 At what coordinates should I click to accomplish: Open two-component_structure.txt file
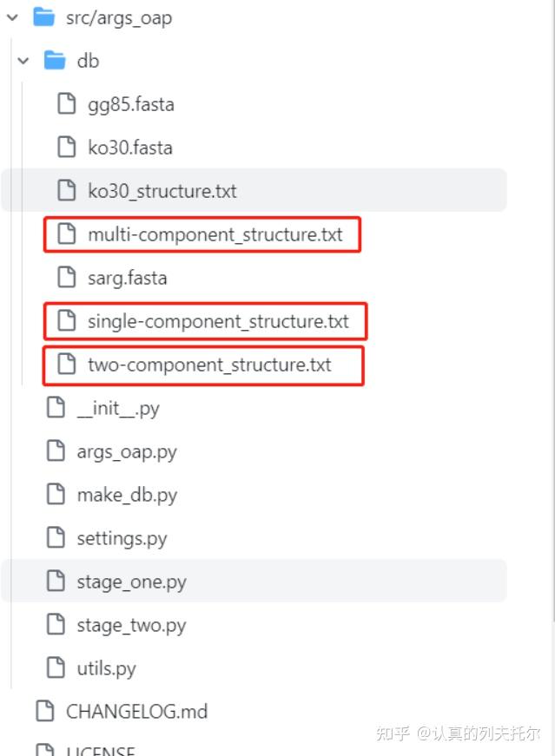(x=209, y=365)
